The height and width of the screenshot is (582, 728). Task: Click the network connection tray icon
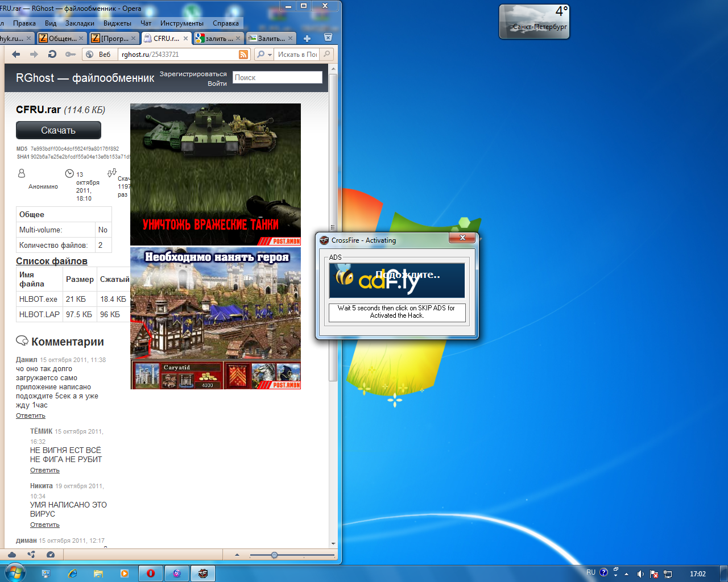[668, 574]
